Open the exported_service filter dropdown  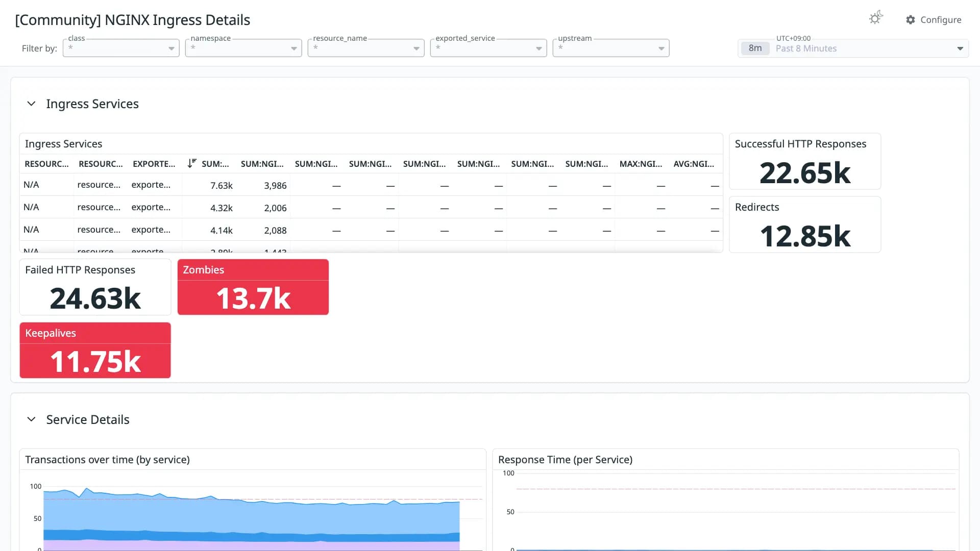488,48
